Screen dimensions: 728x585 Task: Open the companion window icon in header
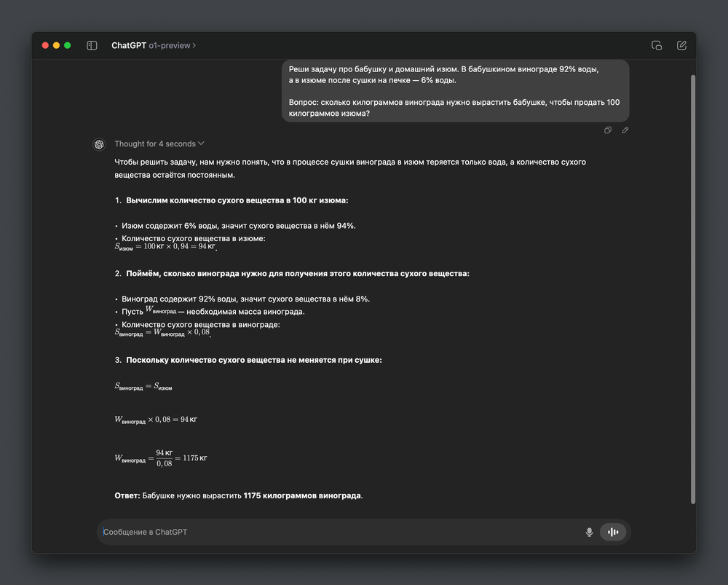point(656,45)
